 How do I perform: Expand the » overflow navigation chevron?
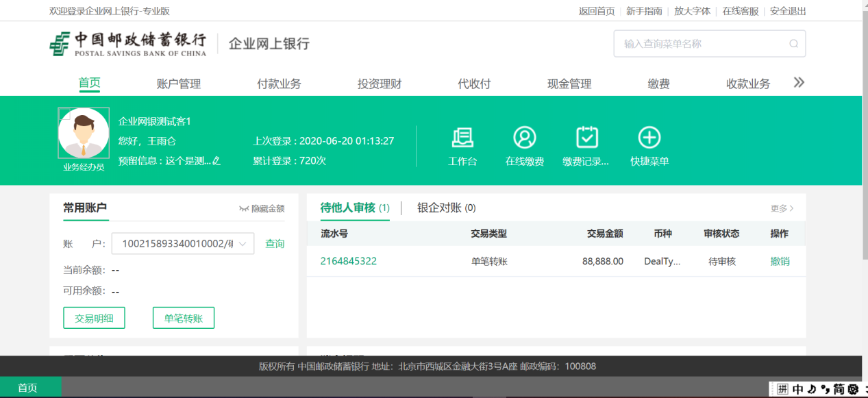point(797,82)
